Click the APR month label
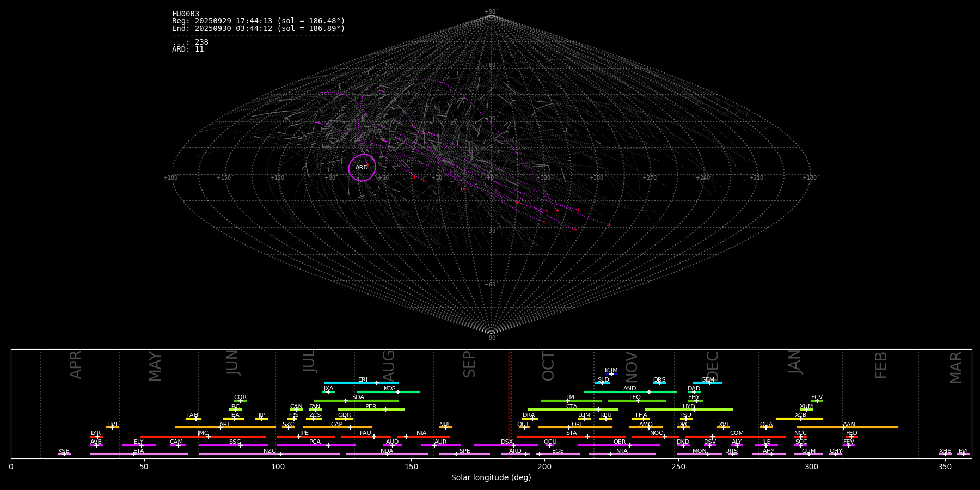Screen dimensions: 980x490 click(76, 365)
